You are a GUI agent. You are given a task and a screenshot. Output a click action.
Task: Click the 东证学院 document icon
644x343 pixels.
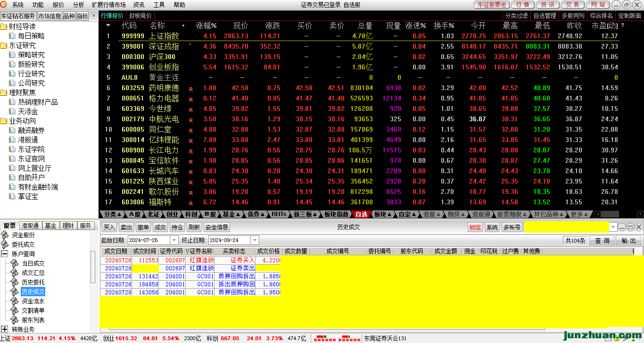pyautogui.click(x=12, y=149)
